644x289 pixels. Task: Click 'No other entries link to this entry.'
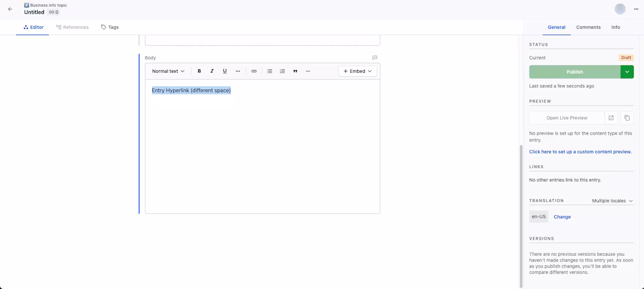pos(565,180)
